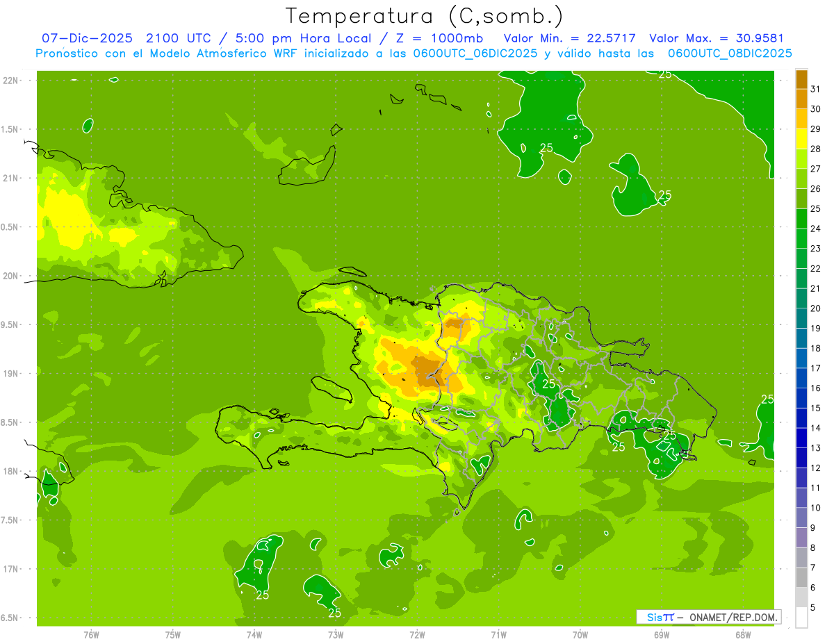Click the '76W' longitude axis label
834x644 pixels.
tap(91, 634)
